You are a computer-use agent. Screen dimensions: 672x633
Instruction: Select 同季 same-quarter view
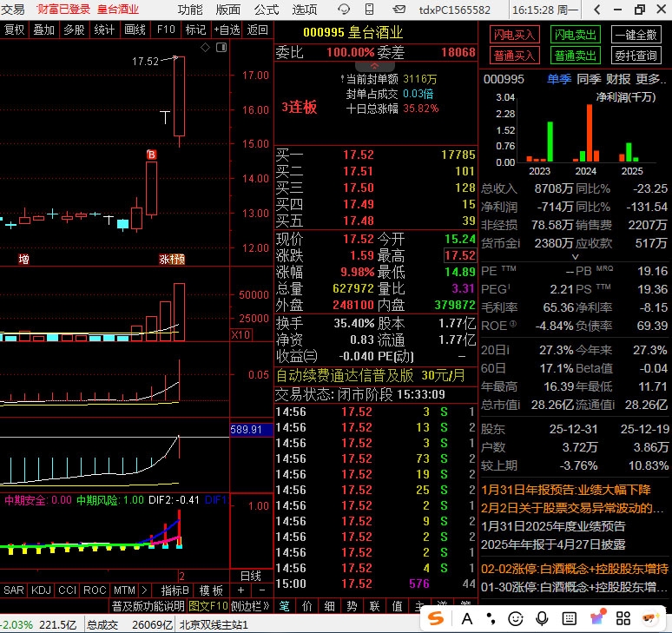pos(589,79)
